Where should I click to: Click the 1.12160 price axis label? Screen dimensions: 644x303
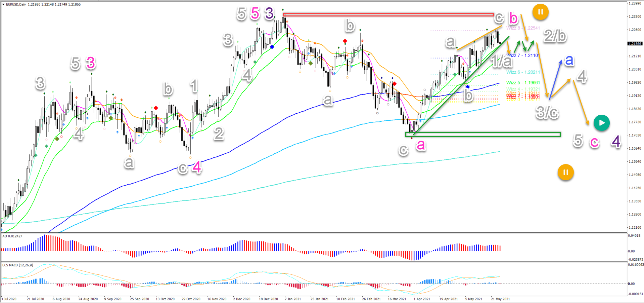click(635, 227)
